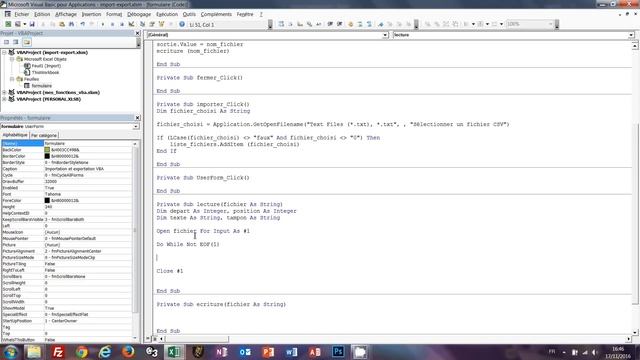The width and height of the screenshot is (640, 360).
Task: Close the Properties pane
Action: [138, 118]
